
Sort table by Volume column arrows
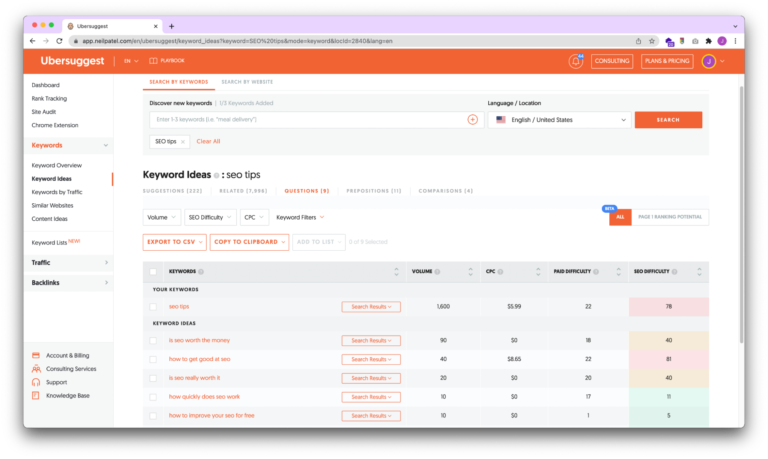click(x=471, y=272)
